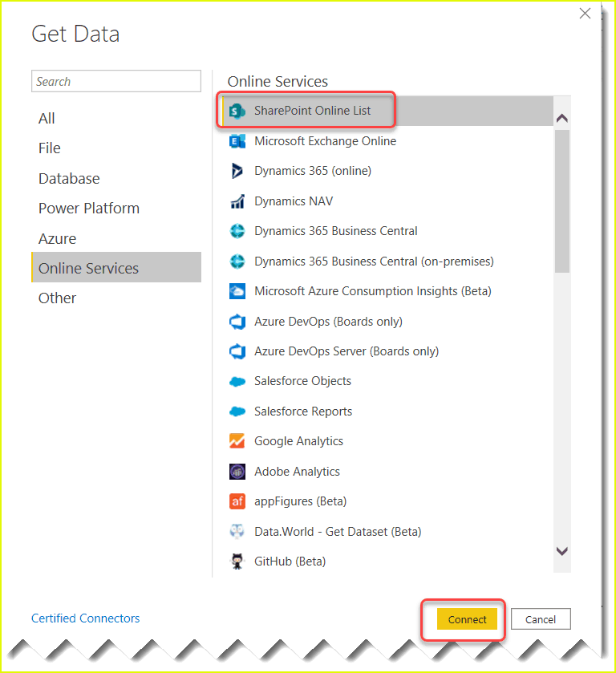Viewport: 616px width, 673px height.
Task: Click the Salesforce Objects cloud icon
Action: [x=237, y=381]
